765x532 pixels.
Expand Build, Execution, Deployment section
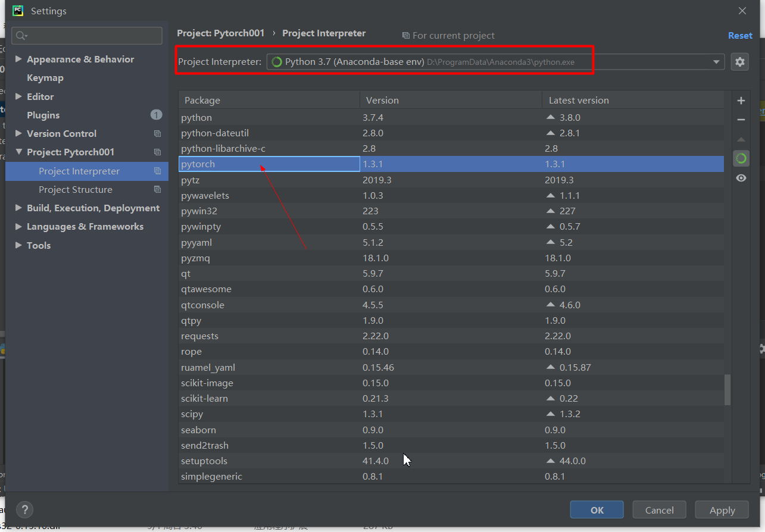point(18,208)
